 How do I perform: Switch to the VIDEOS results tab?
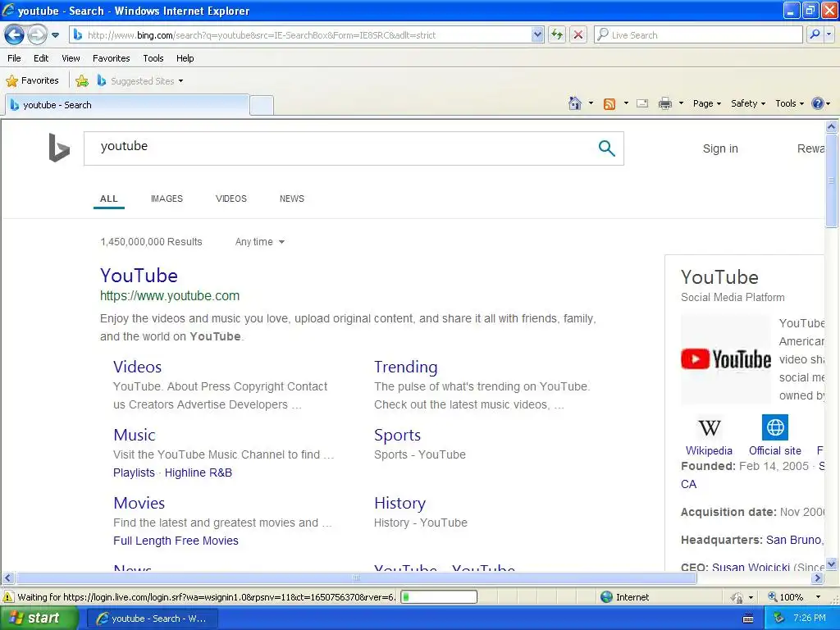click(x=231, y=199)
